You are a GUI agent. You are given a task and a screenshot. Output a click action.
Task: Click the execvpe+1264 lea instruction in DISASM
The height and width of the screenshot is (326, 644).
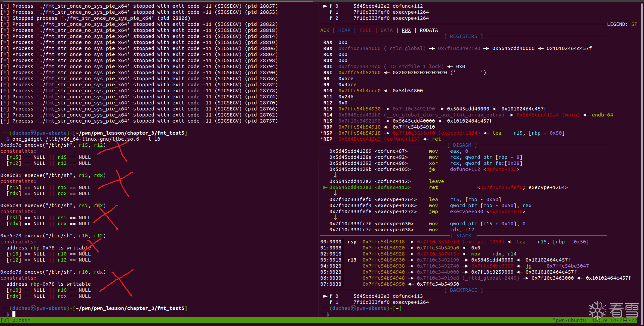[x=415, y=199]
